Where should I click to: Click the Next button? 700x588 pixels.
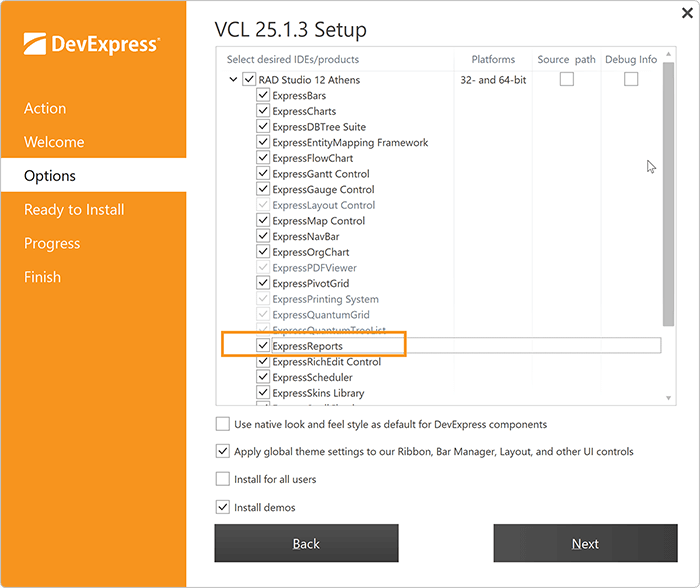(585, 543)
